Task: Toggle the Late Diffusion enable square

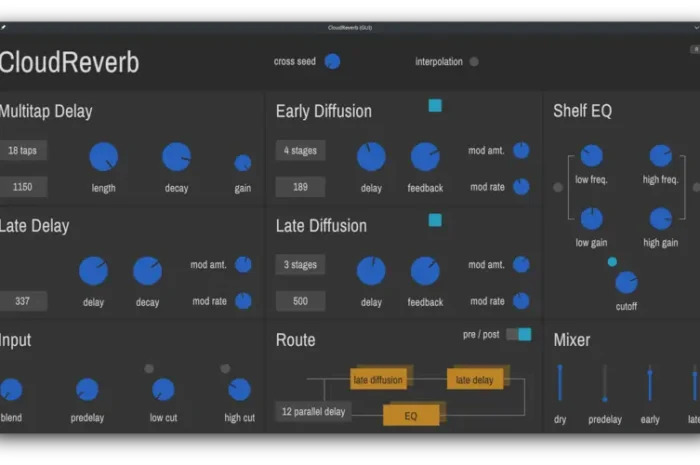Action: (435, 220)
